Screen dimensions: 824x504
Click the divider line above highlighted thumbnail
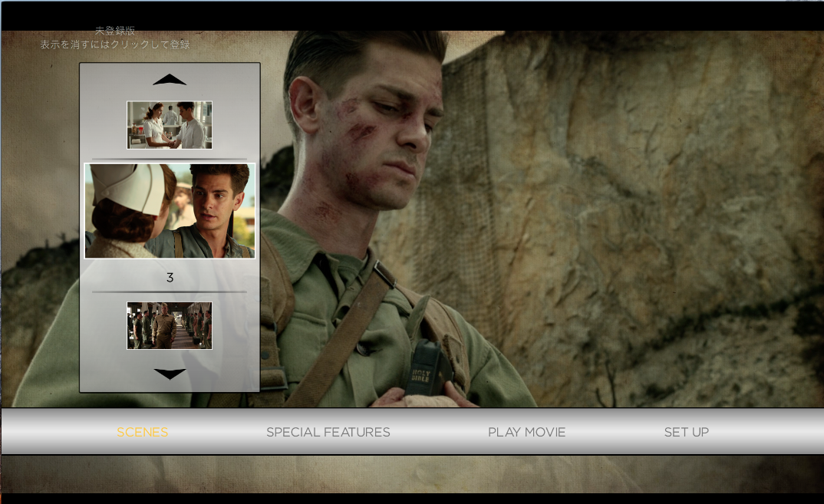click(170, 159)
